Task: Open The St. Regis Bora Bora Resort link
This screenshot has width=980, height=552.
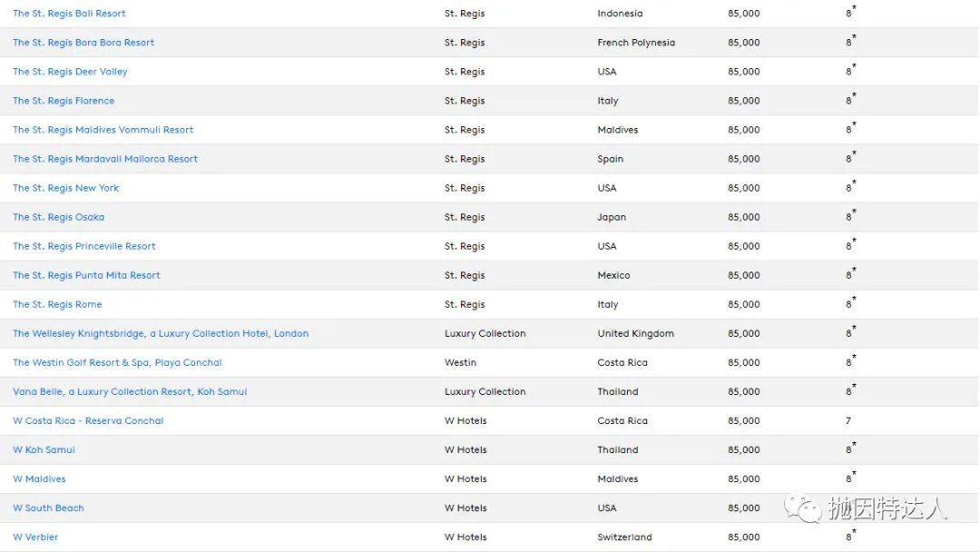Action: coord(83,43)
